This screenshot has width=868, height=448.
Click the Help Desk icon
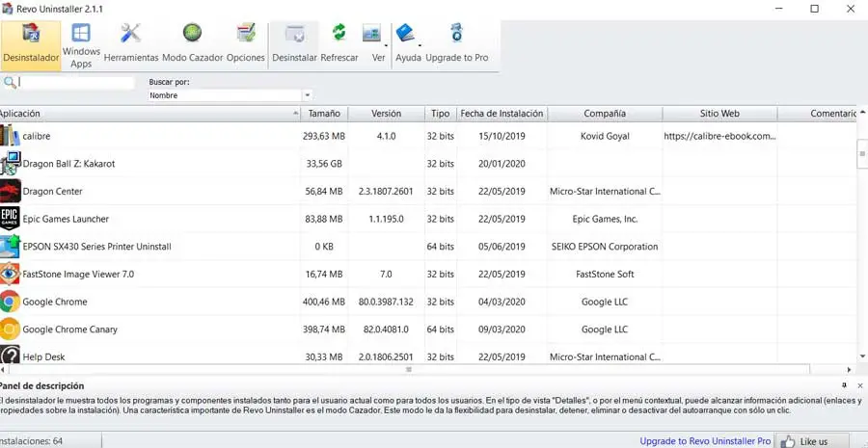point(10,356)
